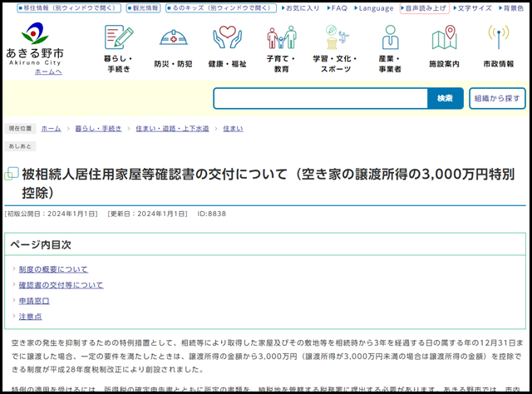Viewport: 532px width, 394px height.
Task: Jump to 申請窓口 section
Action: (x=34, y=301)
